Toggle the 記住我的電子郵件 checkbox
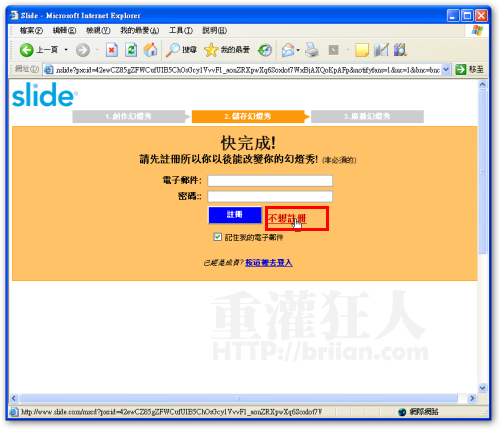500x429 pixels. [x=217, y=237]
